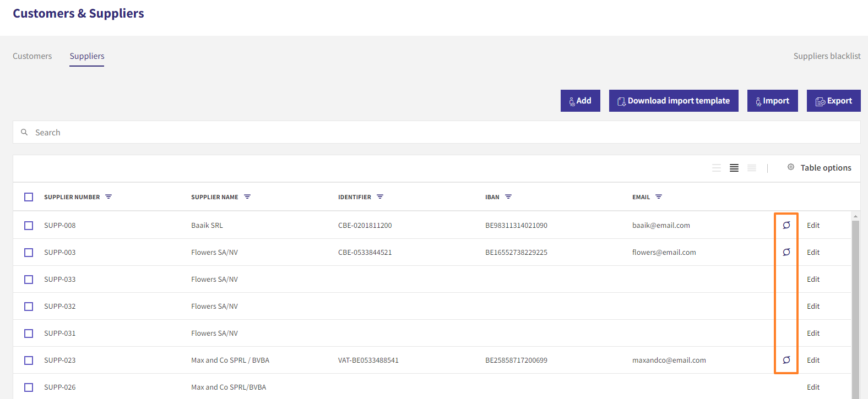Click identifier CBE-0201811200
Viewport: 868px width, 399px height.
point(365,225)
